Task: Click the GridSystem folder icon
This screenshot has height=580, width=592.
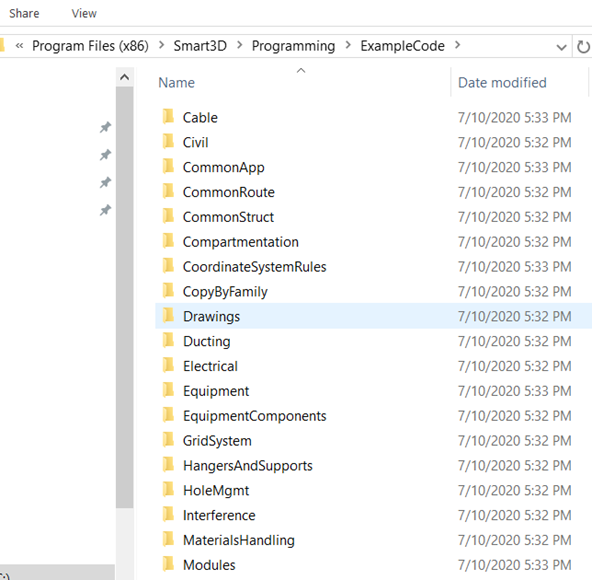Action: tap(168, 440)
